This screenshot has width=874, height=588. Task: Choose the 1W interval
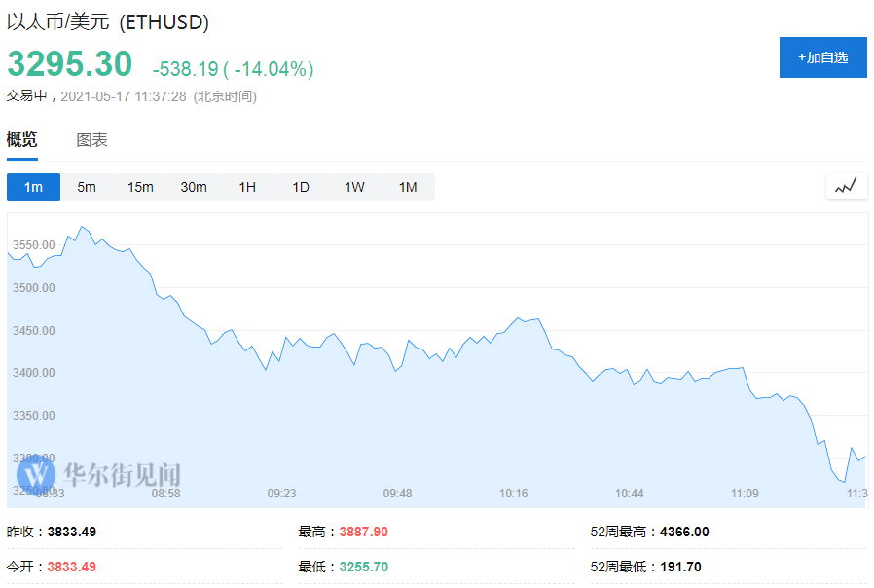click(x=354, y=187)
